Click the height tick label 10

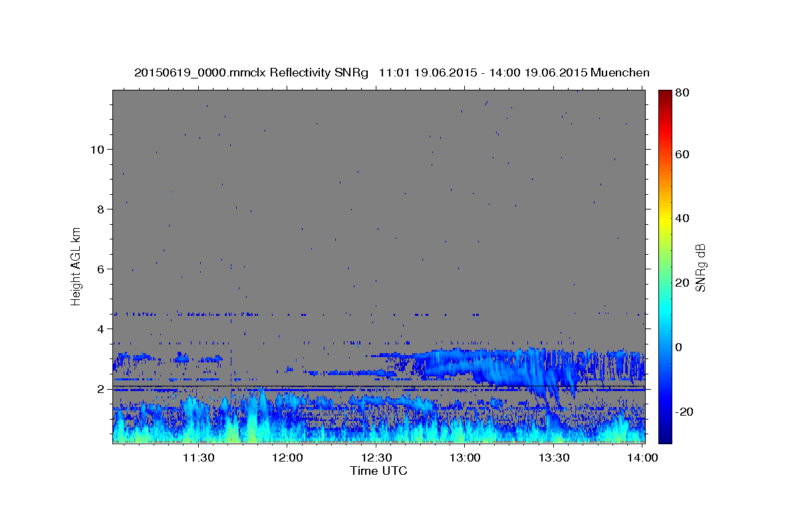tap(98, 149)
